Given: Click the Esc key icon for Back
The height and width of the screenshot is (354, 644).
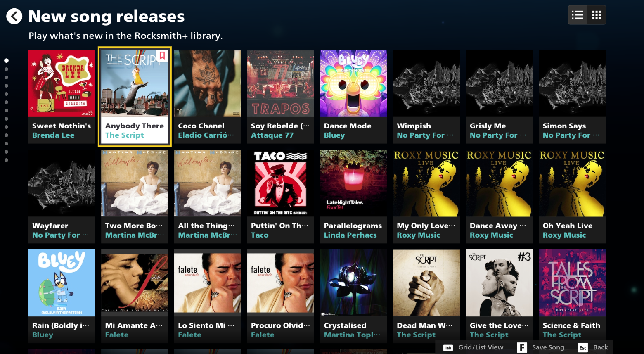Looking at the screenshot, I should coord(583,347).
